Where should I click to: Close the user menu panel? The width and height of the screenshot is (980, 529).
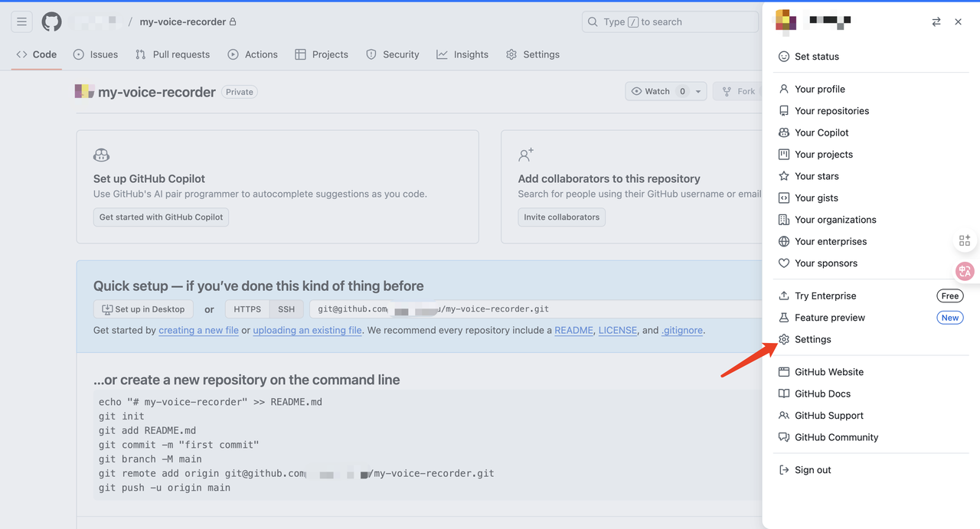click(x=958, y=22)
